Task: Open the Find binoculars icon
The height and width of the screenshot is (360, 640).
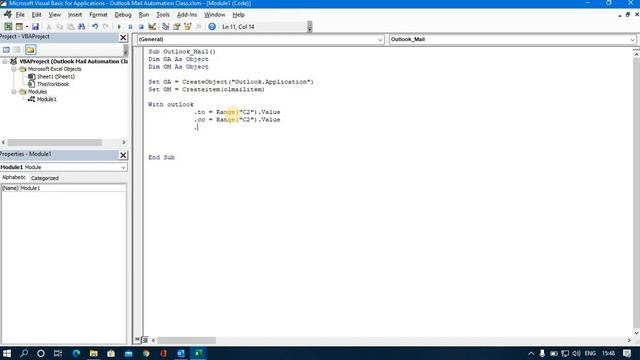Action: tap(81, 27)
